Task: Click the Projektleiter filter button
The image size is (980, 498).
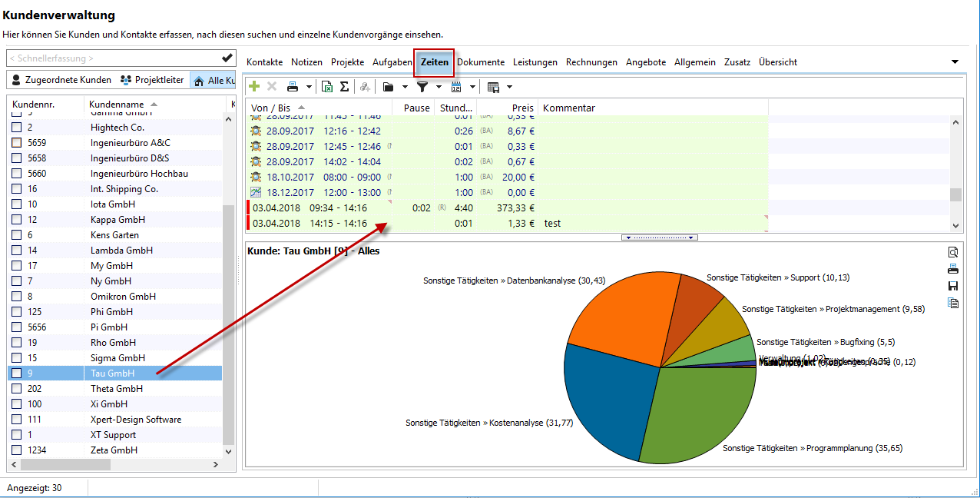Action: tap(152, 80)
